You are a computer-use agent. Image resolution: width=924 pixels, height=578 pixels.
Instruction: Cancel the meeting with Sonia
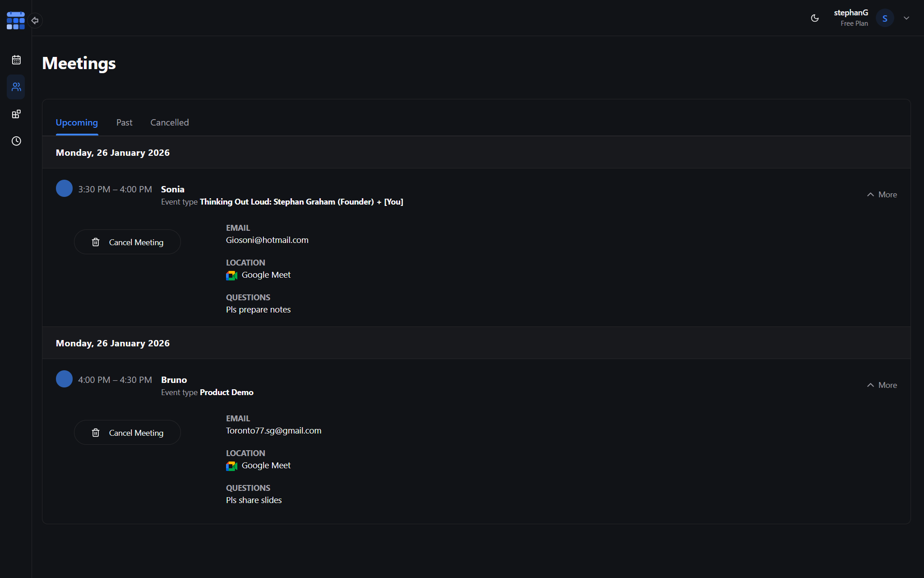[x=127, y=242]
